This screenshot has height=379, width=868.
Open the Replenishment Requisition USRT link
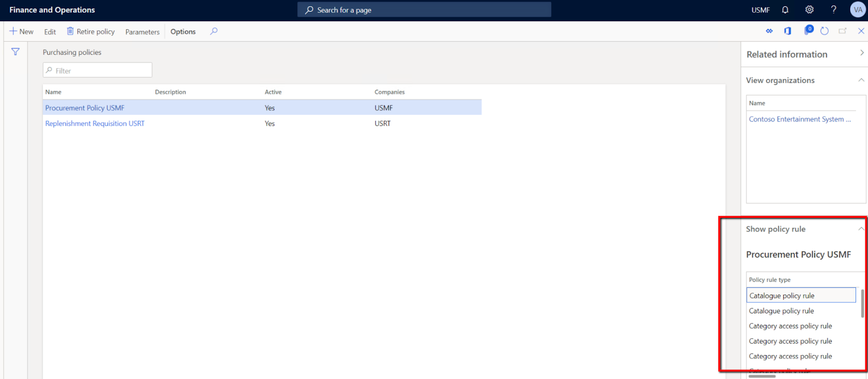coord(95,124)
